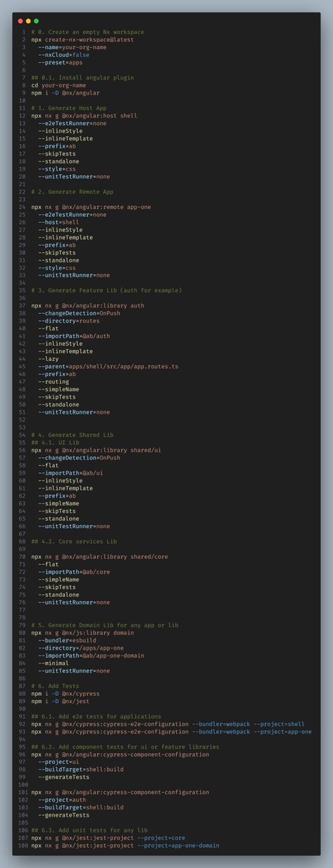Viewport: 333px width, 868px height.
Task: Click the '--bundler=esbuild' flag
Action: click(68, 639)
